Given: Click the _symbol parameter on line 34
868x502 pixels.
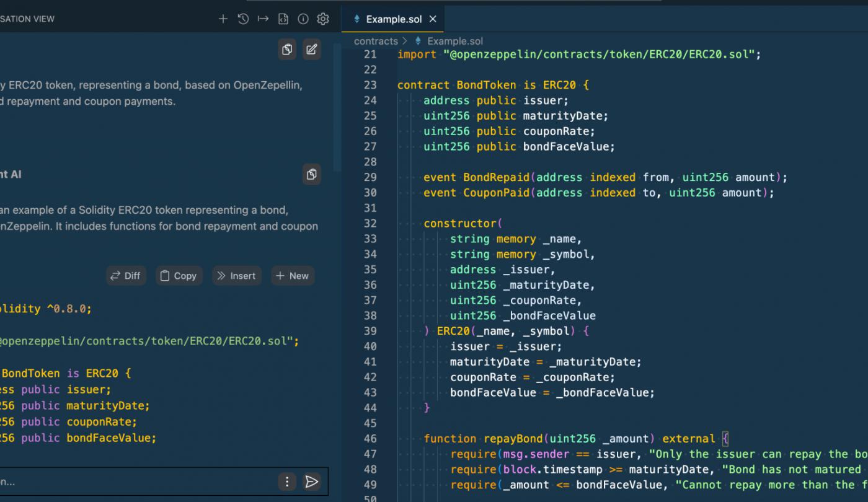Looking at the screenshot, I should 566,254.
